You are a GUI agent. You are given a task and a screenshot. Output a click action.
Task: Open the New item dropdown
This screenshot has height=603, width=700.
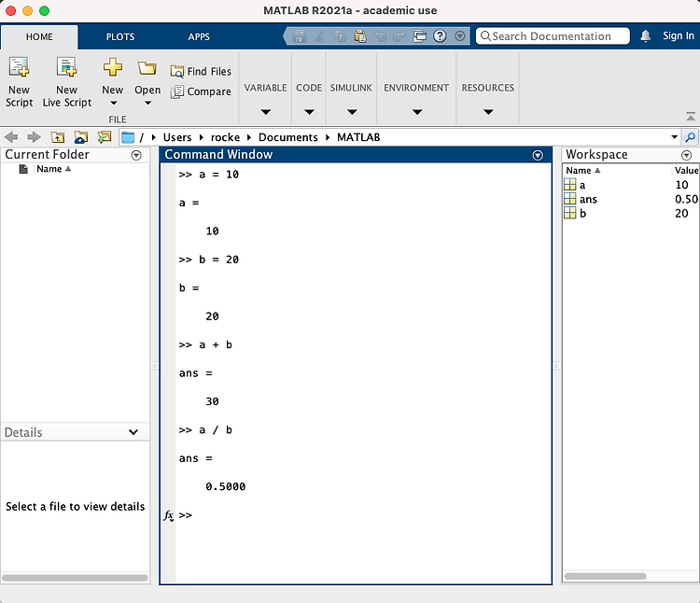(x=113, y=82)
